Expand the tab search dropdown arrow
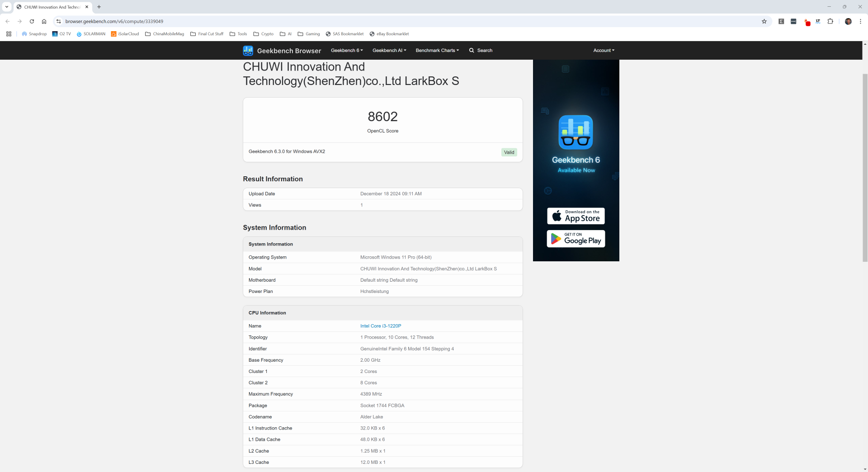 (7, 7)
